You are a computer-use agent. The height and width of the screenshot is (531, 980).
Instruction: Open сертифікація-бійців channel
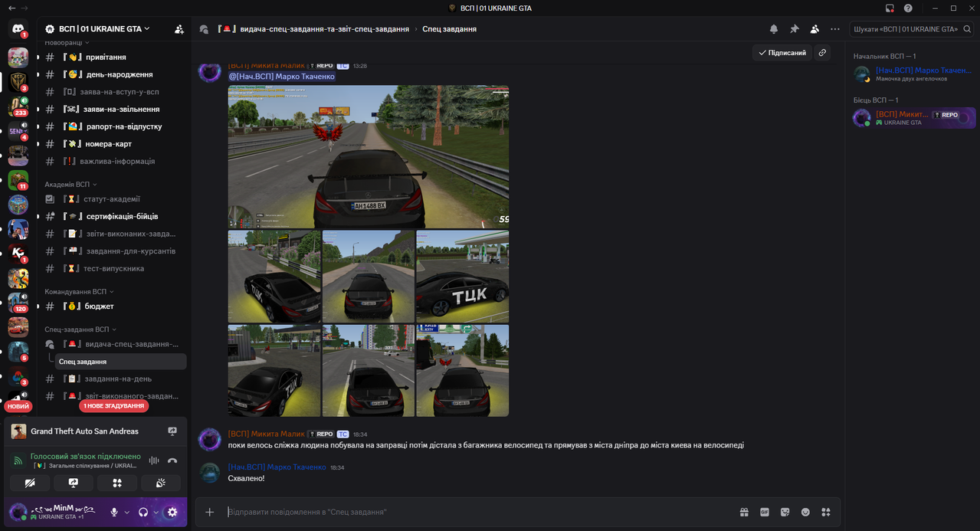click(112, 216)
